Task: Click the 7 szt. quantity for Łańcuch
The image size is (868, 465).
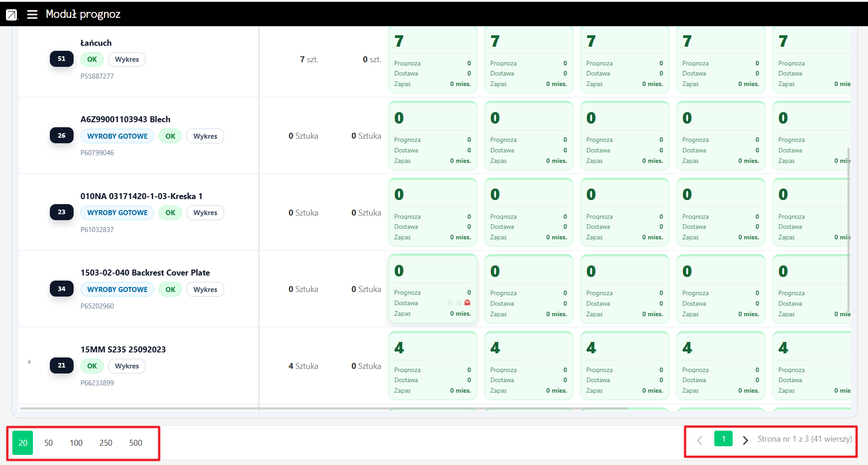Action: tap(309, 59)
